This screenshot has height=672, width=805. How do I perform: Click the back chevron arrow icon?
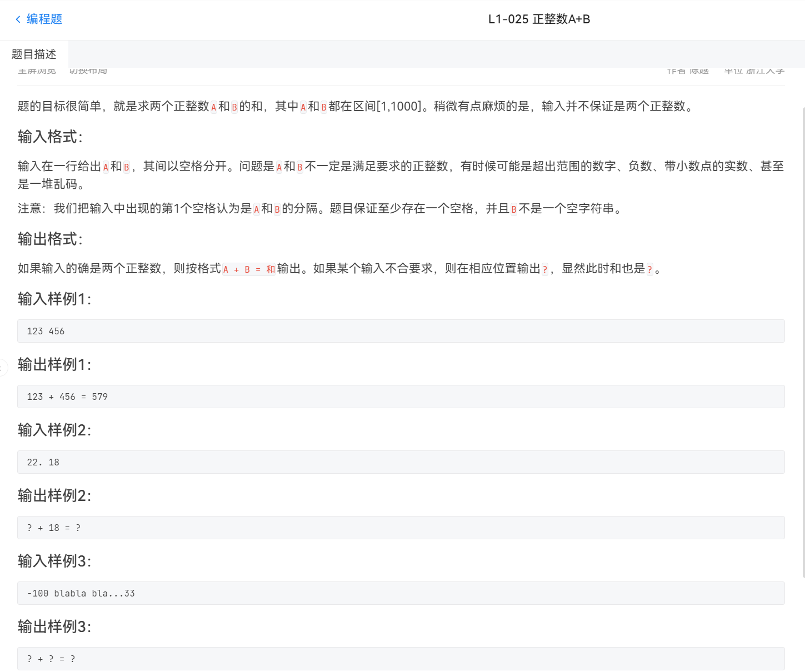coord(18,19)
